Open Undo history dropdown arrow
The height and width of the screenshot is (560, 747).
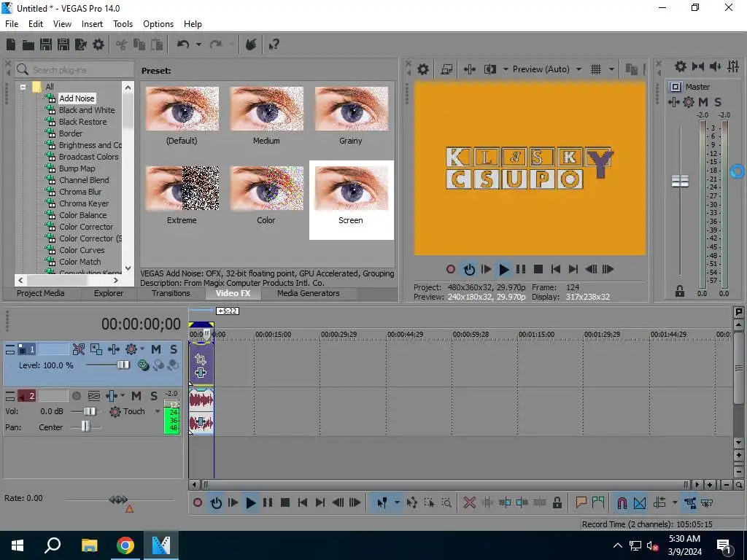[x=198, y=44]
